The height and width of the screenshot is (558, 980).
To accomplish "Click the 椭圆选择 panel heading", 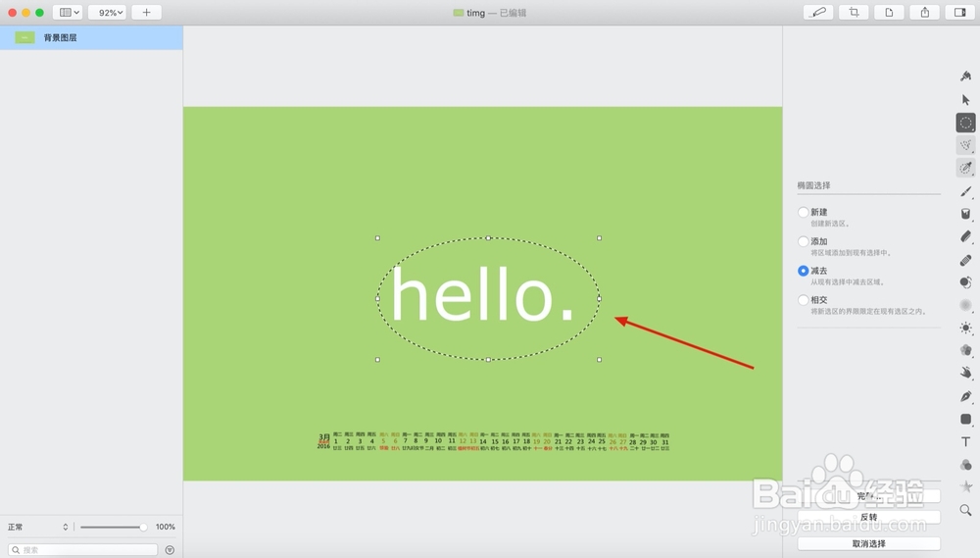I will click(x=813, y=185).
